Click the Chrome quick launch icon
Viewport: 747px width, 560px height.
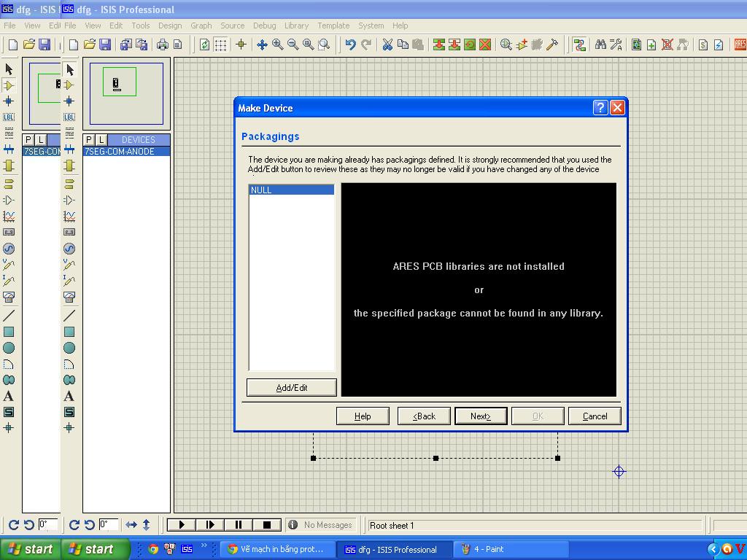[153, 549]
